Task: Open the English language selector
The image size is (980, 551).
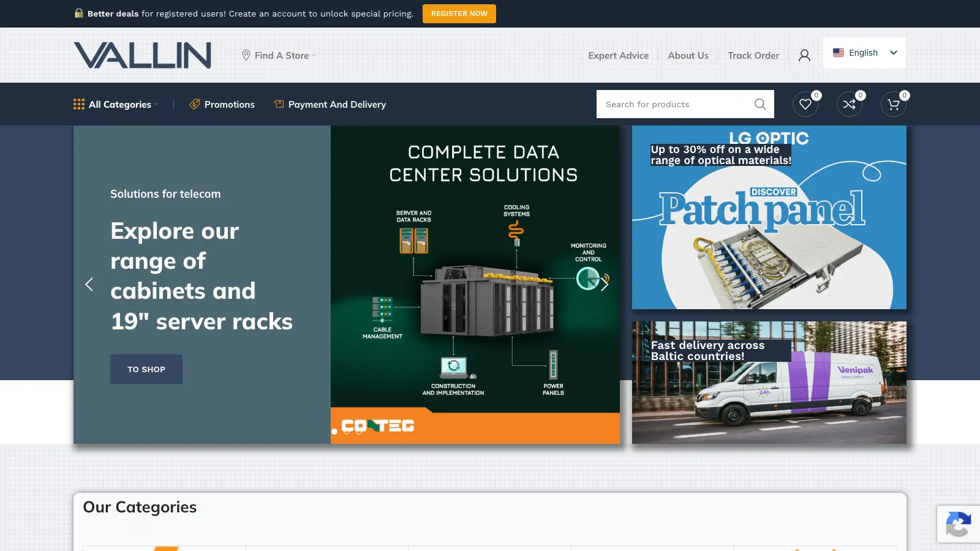Action: tap(864, 53)
